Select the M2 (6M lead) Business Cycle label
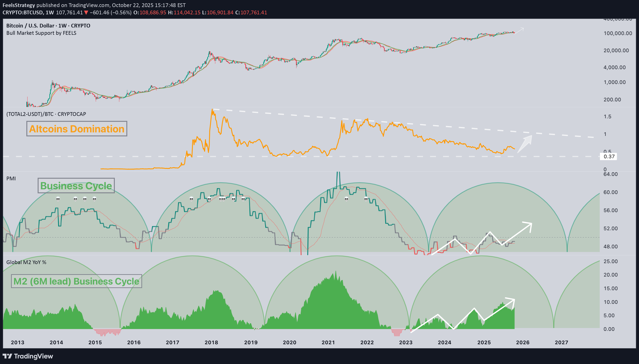 [x=76, y=281]
